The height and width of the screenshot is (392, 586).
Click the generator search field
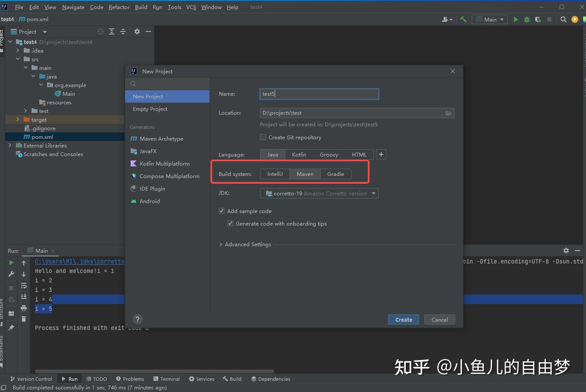coord(167,84)
